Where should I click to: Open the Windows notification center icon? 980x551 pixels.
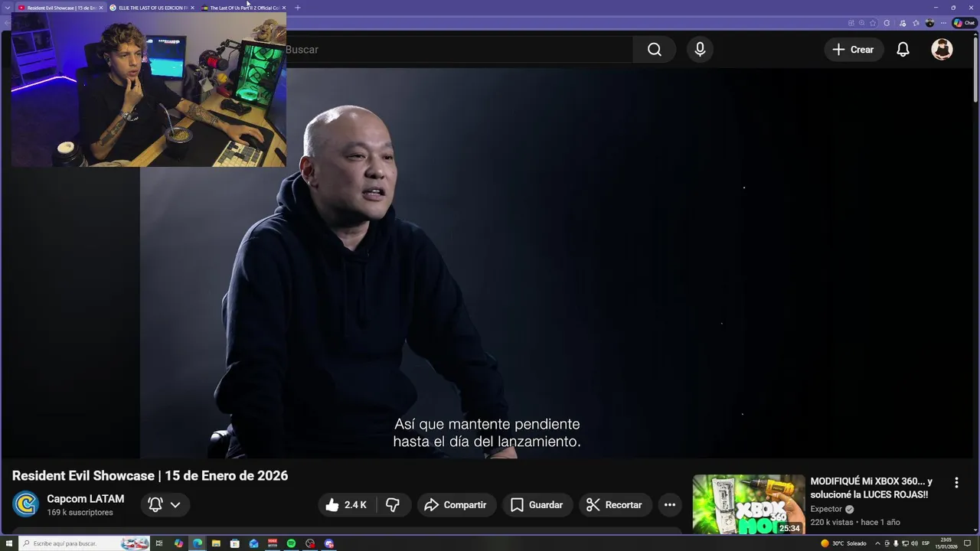click(x=967, y=543)
